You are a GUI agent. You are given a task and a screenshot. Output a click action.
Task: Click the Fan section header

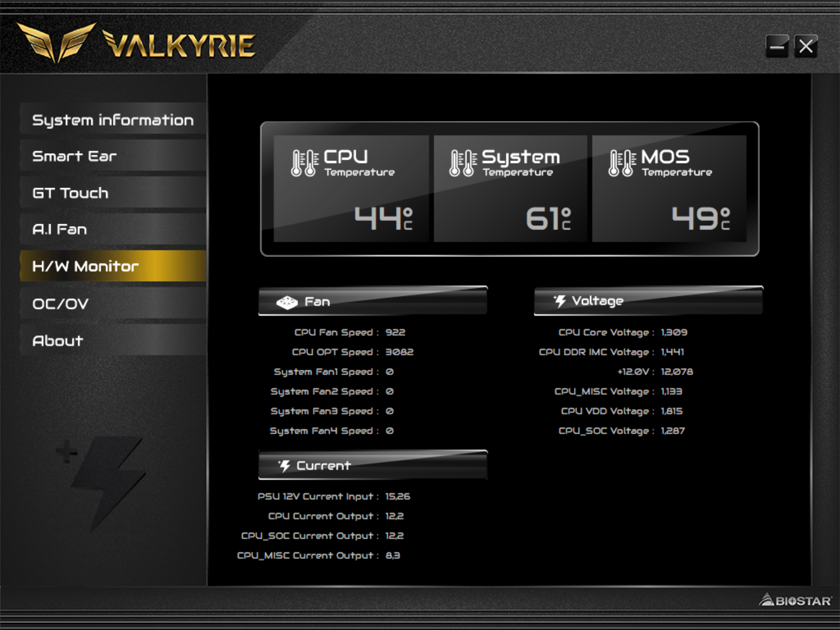pos(373,301)
